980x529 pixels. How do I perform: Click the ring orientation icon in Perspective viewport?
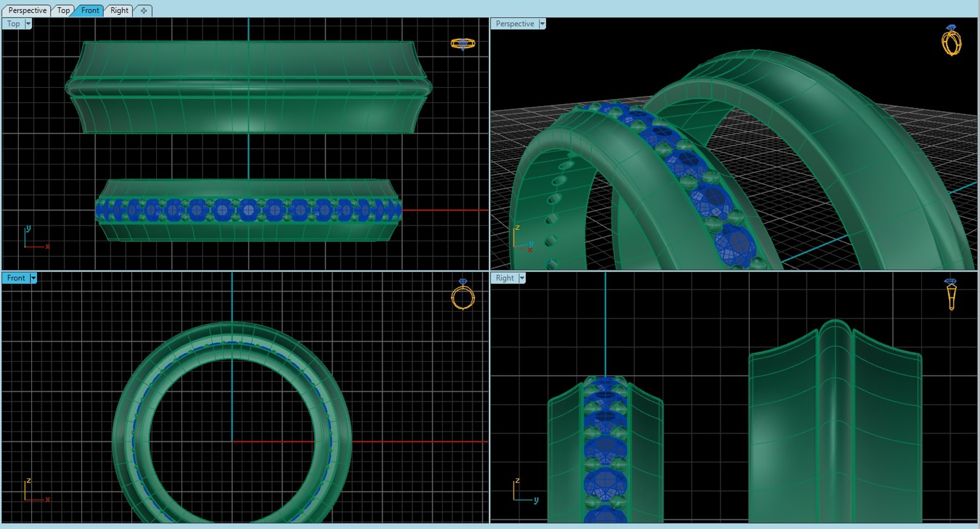(951, 40)
